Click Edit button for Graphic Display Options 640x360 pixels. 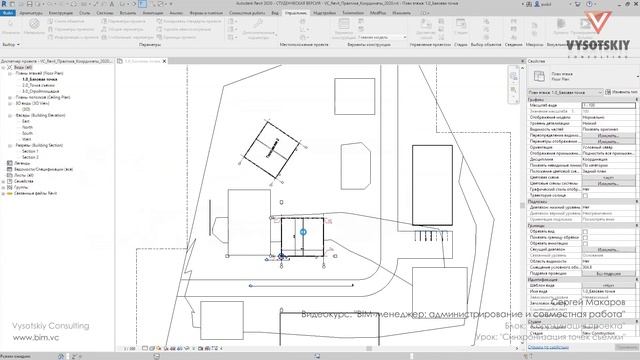pyautogui.click(x=608, y=142)
